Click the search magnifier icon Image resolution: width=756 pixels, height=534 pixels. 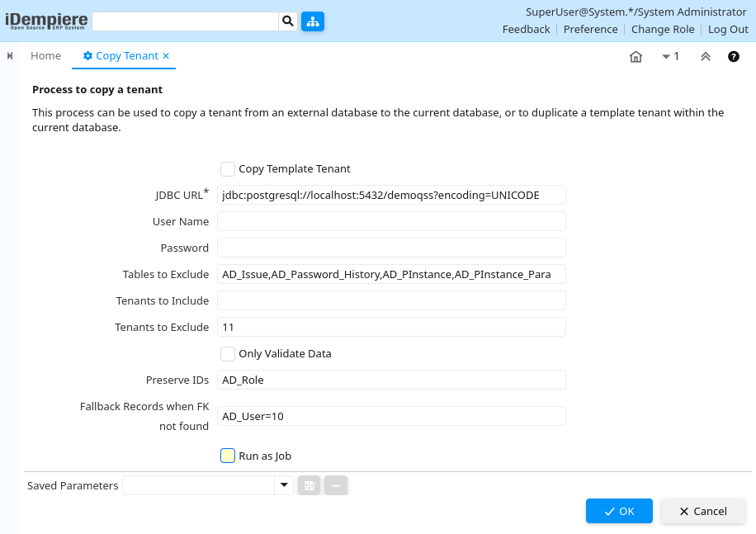click(x=287, y=21)
